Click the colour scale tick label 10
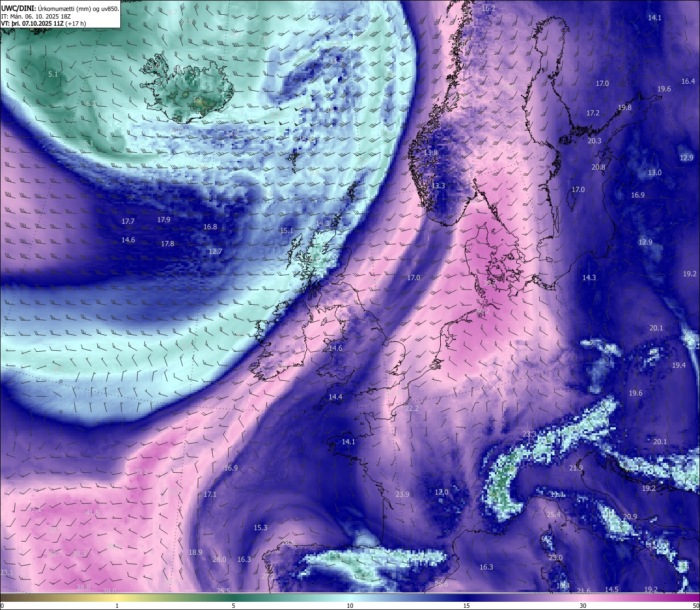Viewport: 700px width, 610px height. coord(350,606)
